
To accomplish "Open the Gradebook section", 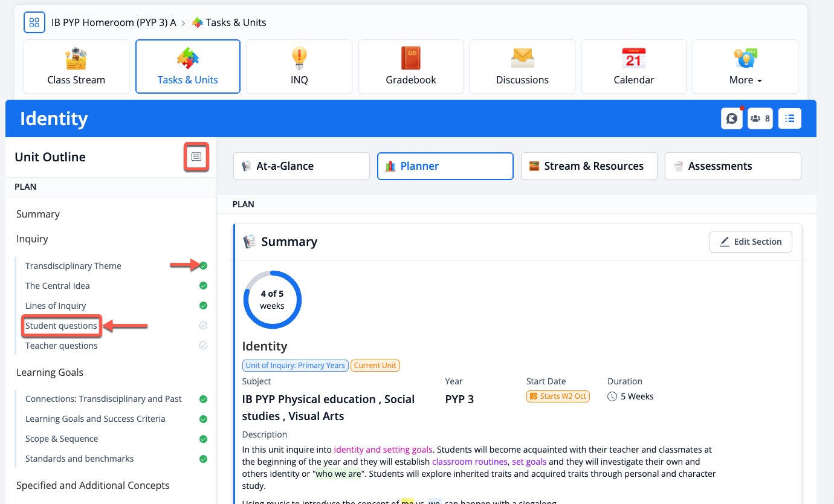I will pyautogui.click(x=411, y=66).
